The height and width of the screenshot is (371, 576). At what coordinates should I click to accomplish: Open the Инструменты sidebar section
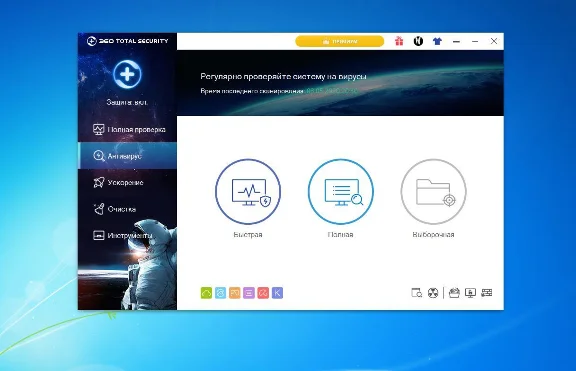tap(127, 235)
